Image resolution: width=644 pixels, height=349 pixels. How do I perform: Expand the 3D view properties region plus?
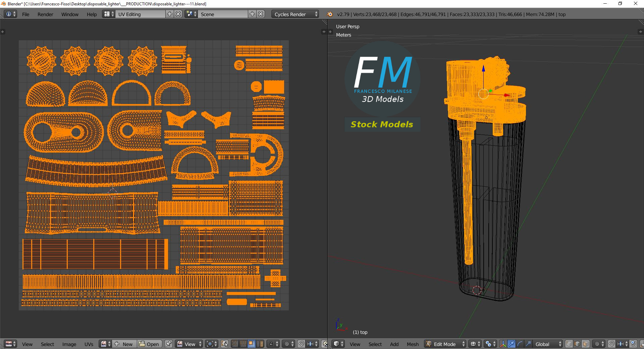coord(640,32)
